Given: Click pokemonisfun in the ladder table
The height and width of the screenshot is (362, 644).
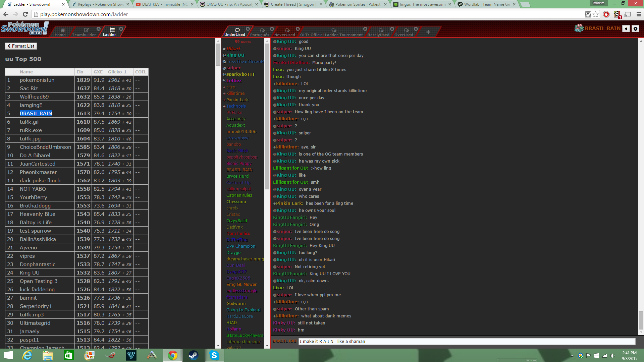Looking at the screenshot, I should point(37,80).
